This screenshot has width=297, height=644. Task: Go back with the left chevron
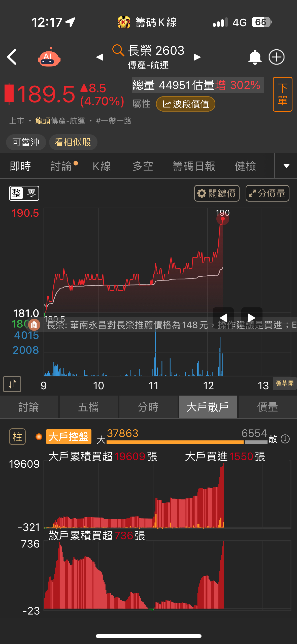(12, 57)
